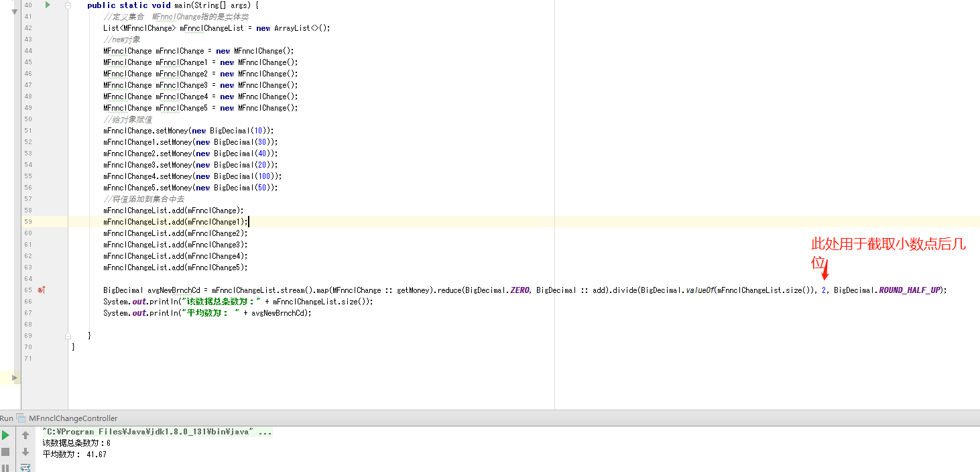Click the ArrayList declaration 'mFnnclChangeList = new ArrayList<>()'
The width and height of the screenshot is (980, 472).
pos(255,28)
